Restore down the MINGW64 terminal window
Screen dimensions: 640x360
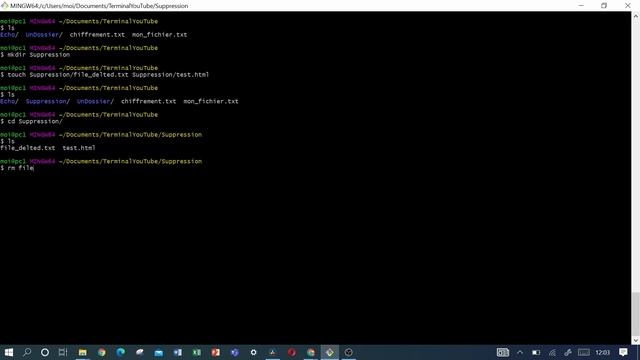click(x=604, y=5)
